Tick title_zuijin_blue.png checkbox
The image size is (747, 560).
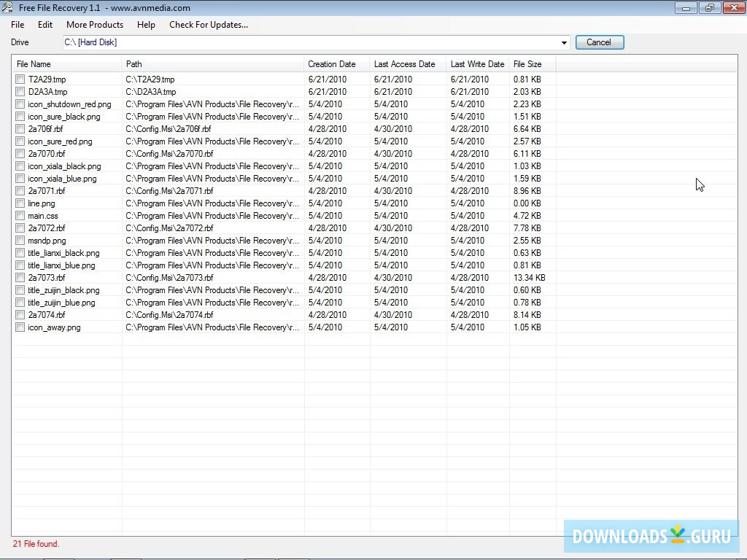point(20,302)
